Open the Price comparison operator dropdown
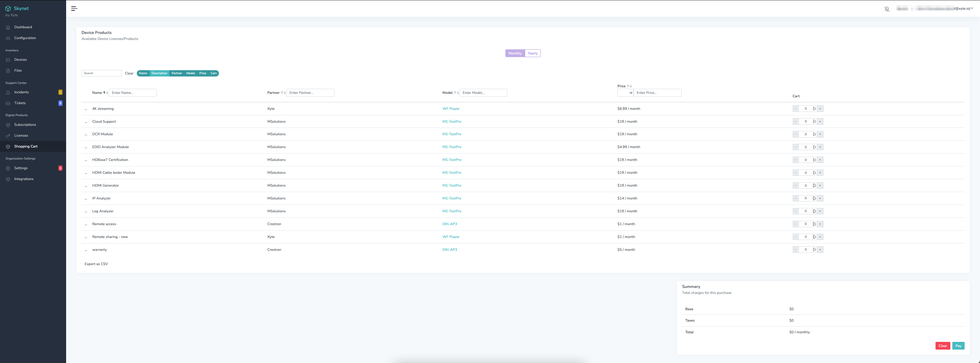Image resolution: width=980 pixels, height=363 pixels. [x=625, y=92]
